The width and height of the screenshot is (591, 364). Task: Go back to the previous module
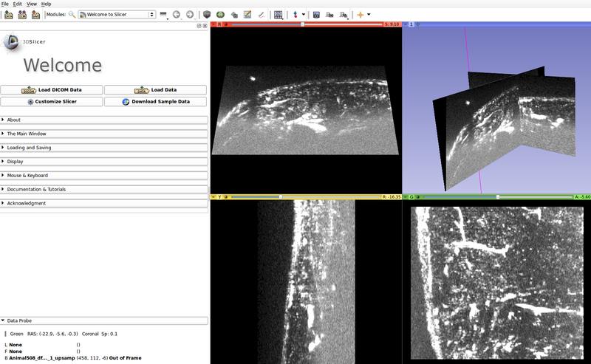coord(177,14)
